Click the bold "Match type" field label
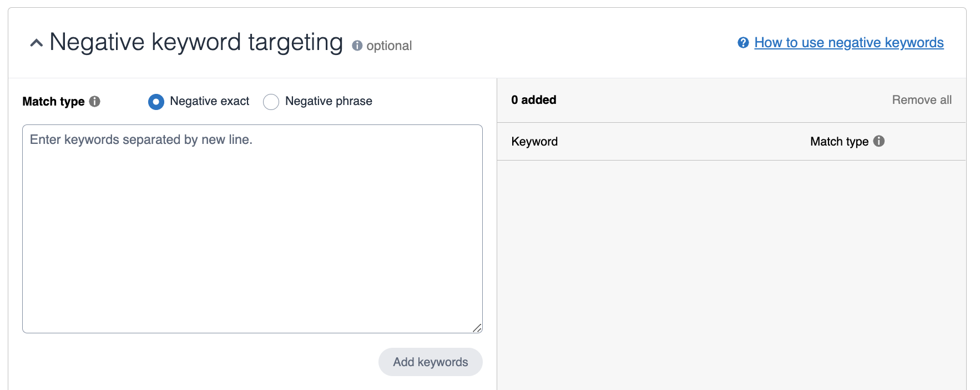The width and height of the screenshot is (980, 390). point(53,102)
